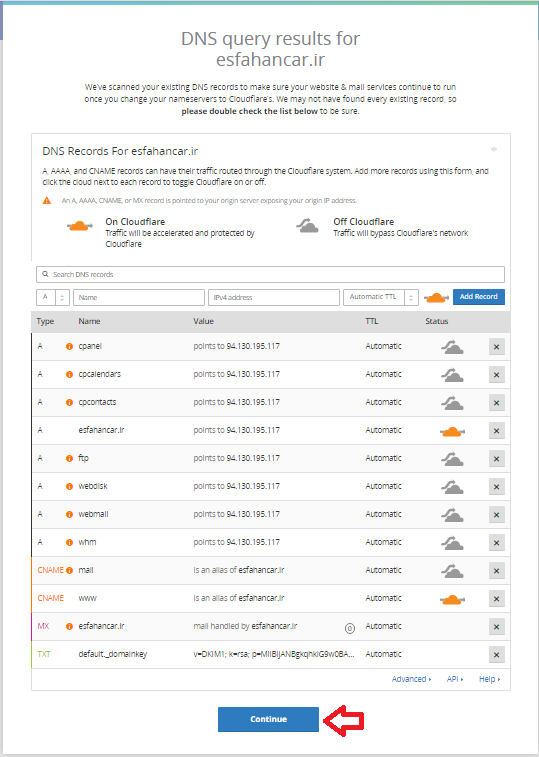
Task: Toggle Cloudflare cloud for cpanel record
Action: [452, 347]
